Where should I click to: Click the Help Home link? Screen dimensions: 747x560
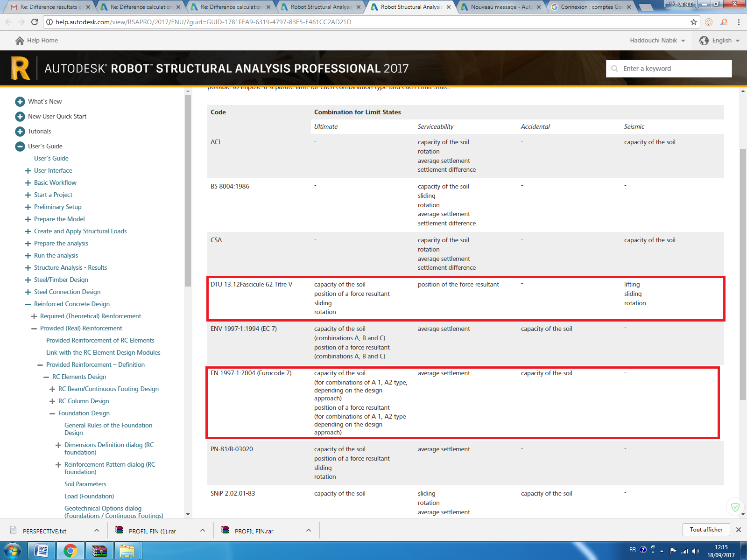tap(42, 41)
